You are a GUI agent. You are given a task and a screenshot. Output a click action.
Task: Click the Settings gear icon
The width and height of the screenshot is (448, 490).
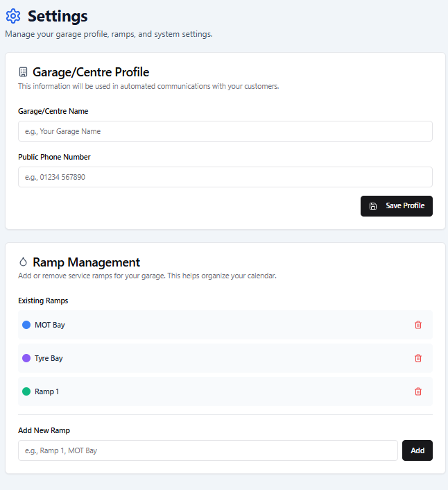pos(13,16)
